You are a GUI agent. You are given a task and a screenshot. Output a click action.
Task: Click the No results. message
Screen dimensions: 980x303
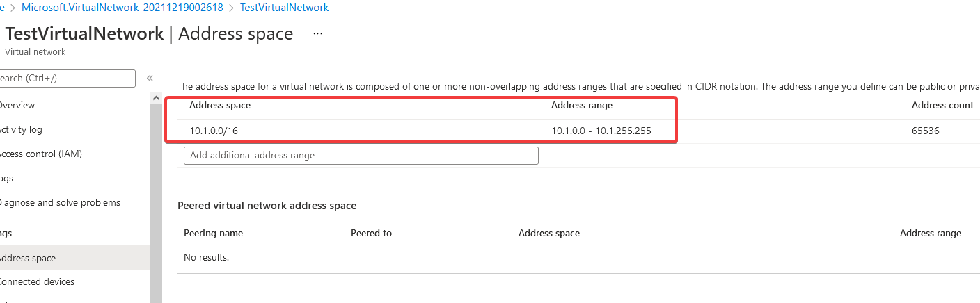(206, 258)
